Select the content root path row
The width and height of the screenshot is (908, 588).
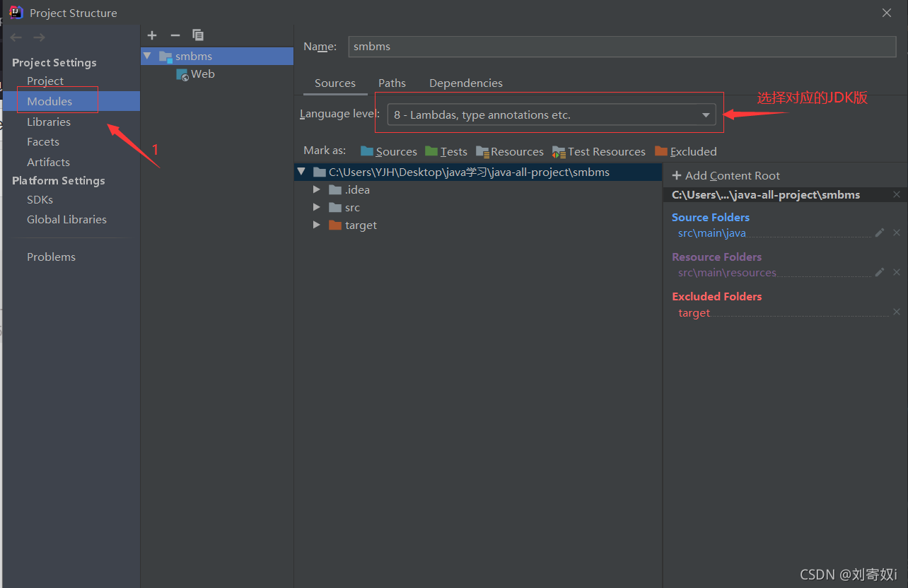click(x=478, y=172)
